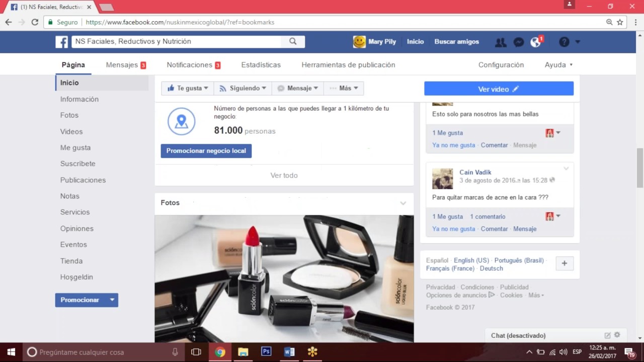Collapse the Fotos section chevron
The width and height of the screenshot is (644, 362).
[403, 203]
